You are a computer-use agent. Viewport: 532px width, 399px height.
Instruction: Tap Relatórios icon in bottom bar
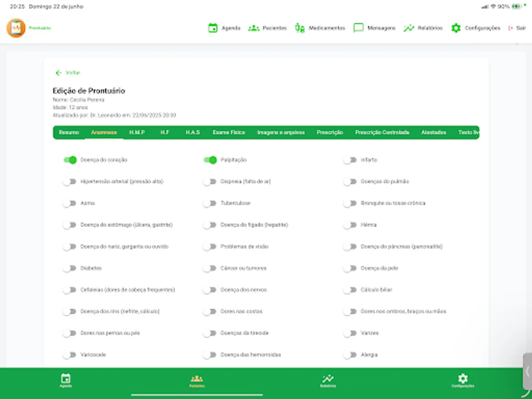coord(328,379)
